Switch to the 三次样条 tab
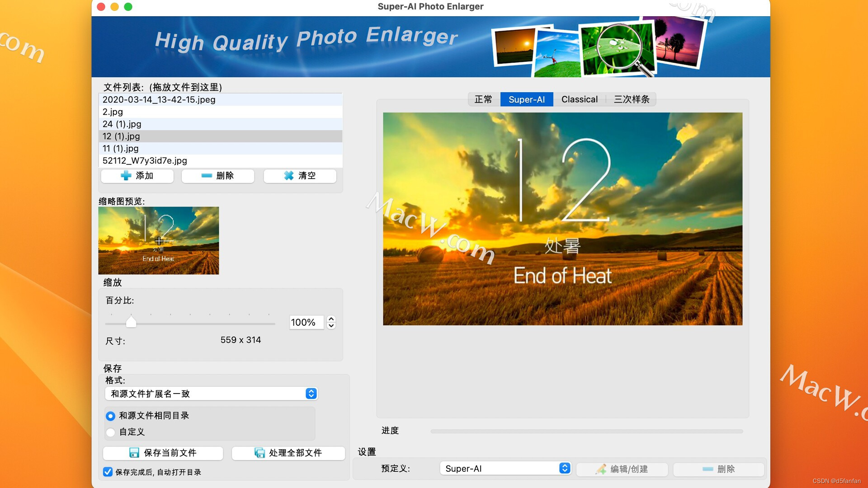 631,99
